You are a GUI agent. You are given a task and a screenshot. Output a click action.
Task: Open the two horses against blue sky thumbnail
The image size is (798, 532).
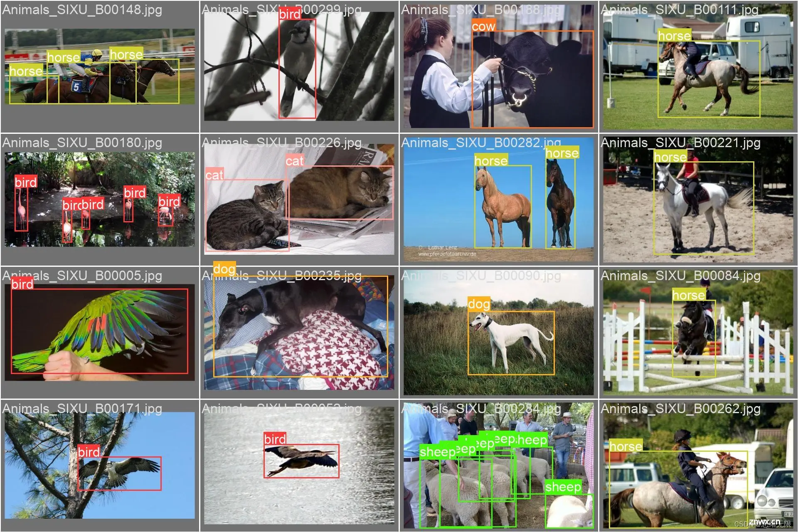pyautogui.click(x=498, y=199)
